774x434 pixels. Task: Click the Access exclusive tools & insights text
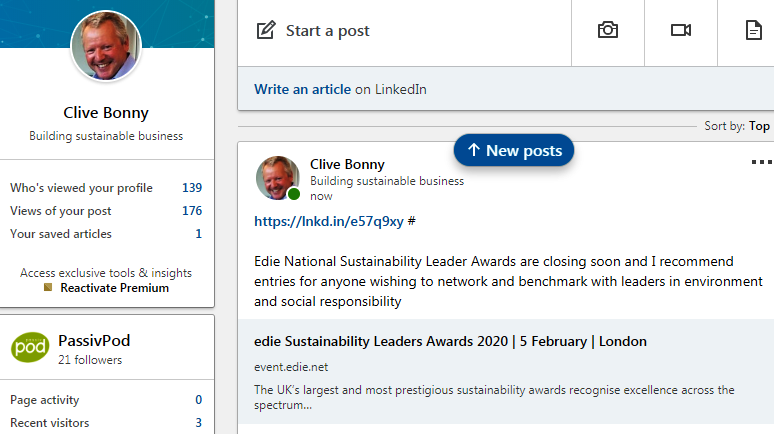click(106, 273)
